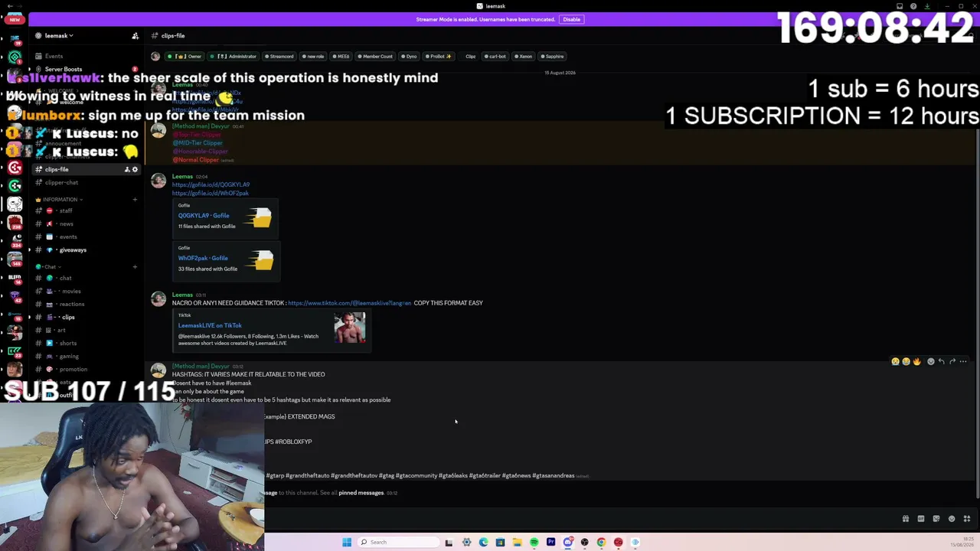Disable Streamer Mode from the banner
Screen dimensions: 980x551
[572, 19]
